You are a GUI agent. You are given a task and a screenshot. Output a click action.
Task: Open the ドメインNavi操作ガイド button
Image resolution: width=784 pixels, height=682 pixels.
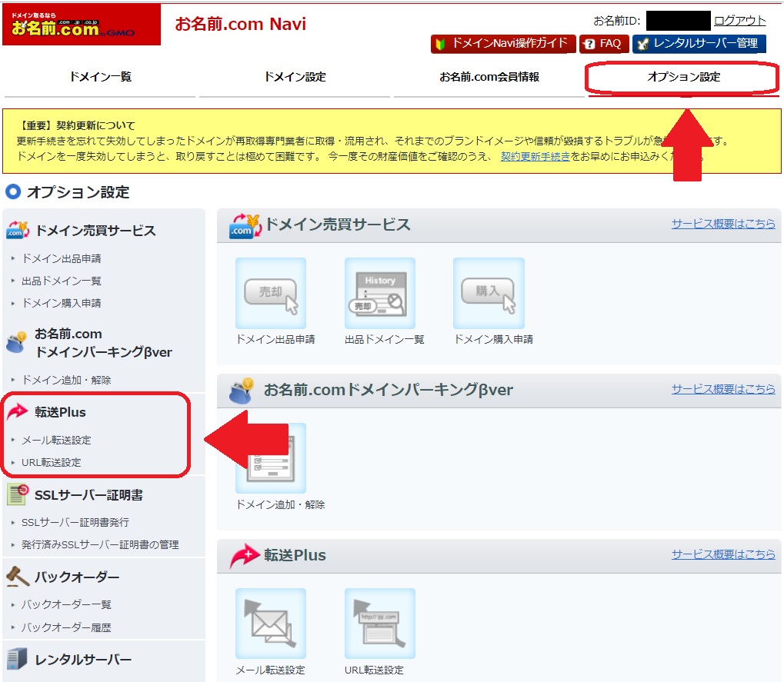pyautogui.click(x=503, y=44)
